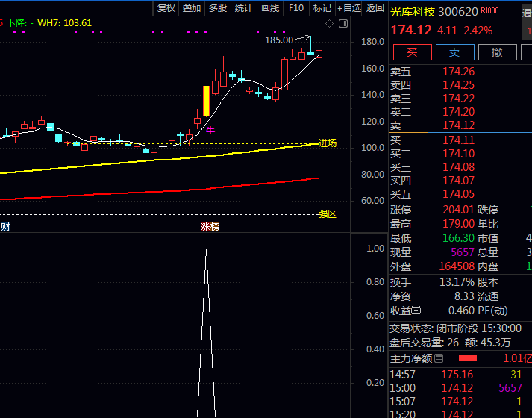Viewport: 532px width, 418px height.
Task: Click the 外盘 value 164508
Action: pyautogui.click(x=457, y=266)
